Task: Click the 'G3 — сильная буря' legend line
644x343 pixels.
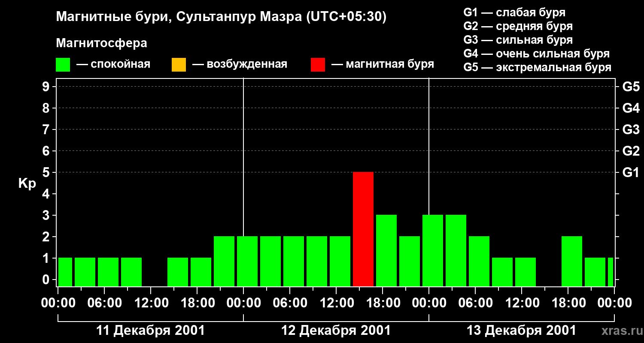Action: pos(518,40)
